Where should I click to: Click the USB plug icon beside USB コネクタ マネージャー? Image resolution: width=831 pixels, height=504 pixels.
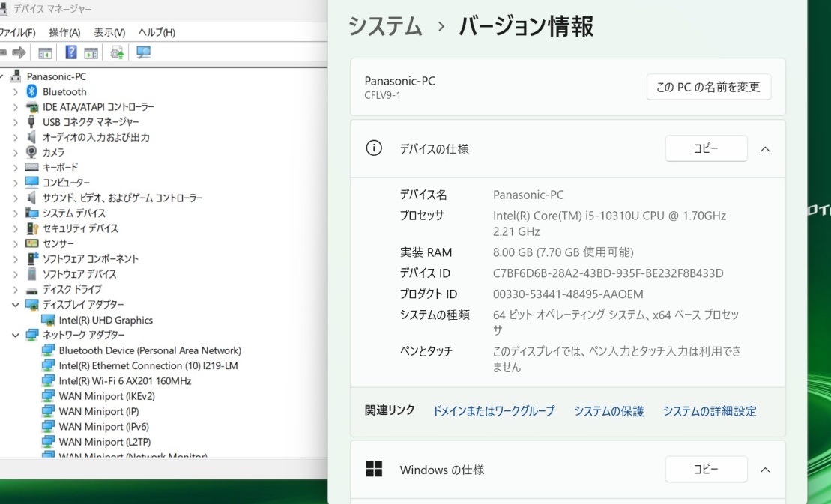(x=31, y=122)
